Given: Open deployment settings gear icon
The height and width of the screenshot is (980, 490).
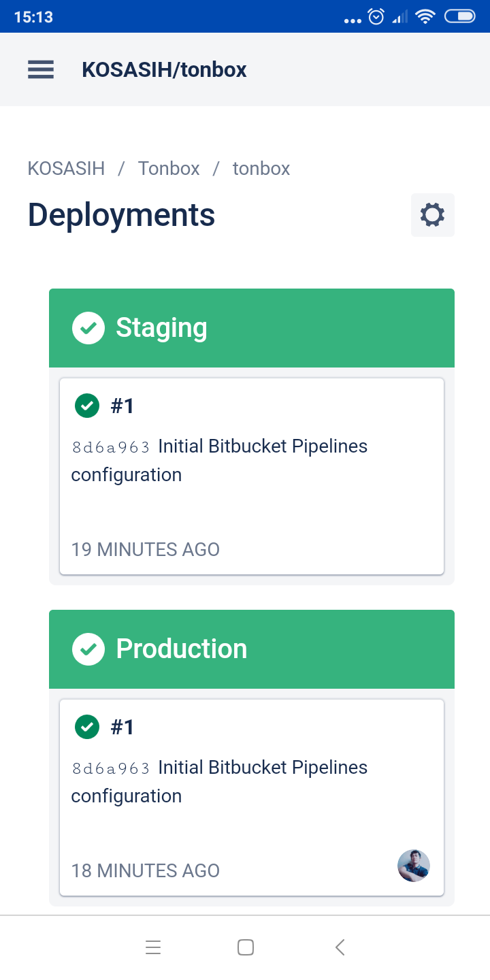Looking at the screenshot, I should point(432,215).
